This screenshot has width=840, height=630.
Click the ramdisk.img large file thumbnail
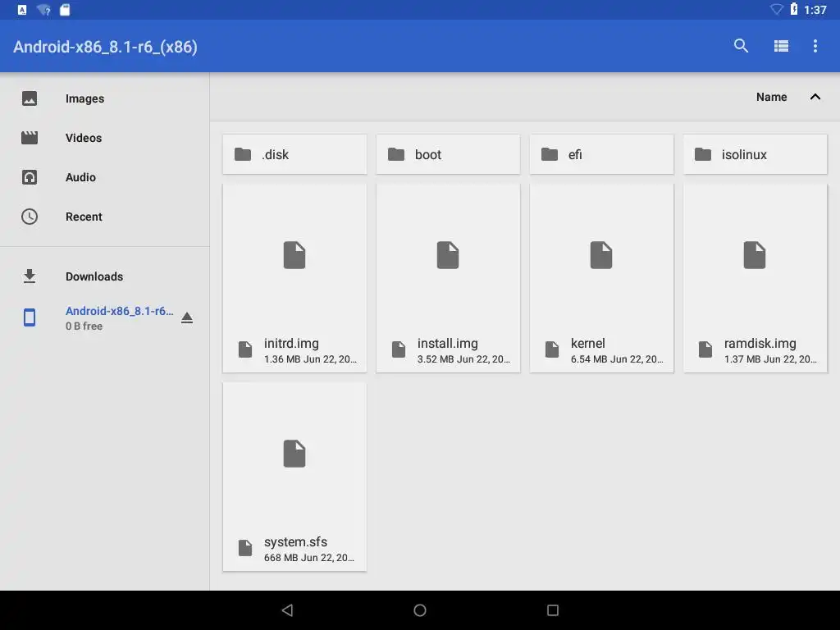(755, 255)
